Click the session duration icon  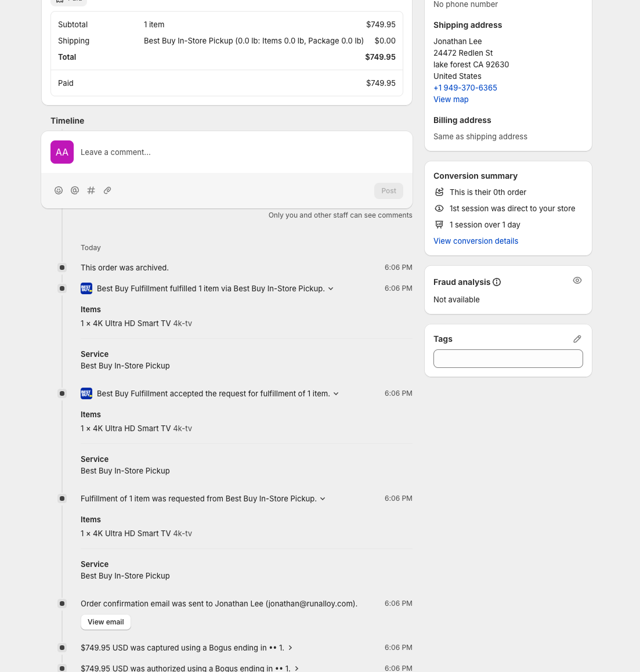click(439, 225)
